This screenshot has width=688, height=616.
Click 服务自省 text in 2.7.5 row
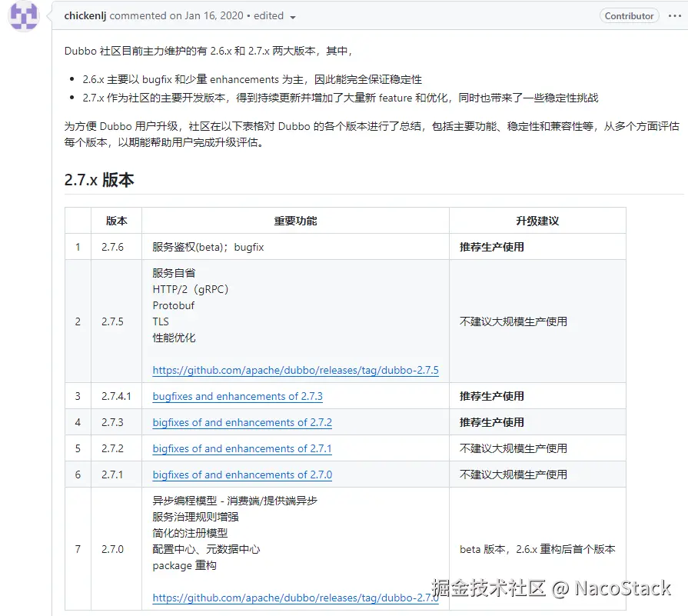(x=174, y=273)
